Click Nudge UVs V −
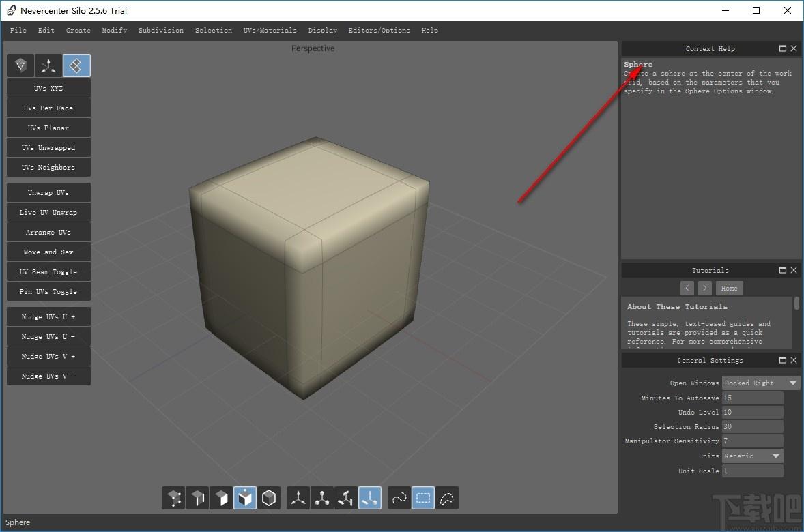Screen dimensions: 804x532 (x=48, y=376)
